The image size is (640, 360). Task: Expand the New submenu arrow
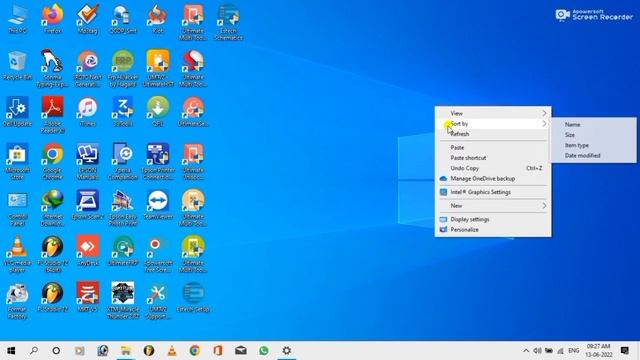544,206
